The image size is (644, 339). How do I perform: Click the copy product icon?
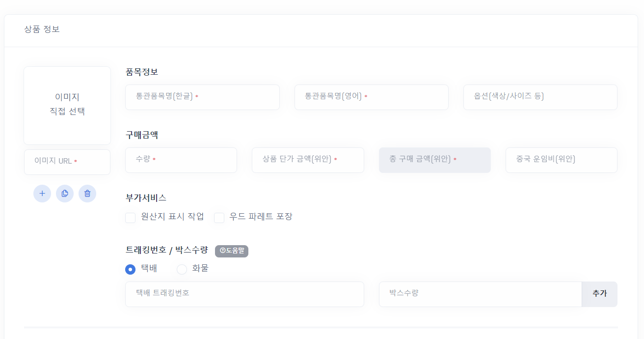point(65,194)
